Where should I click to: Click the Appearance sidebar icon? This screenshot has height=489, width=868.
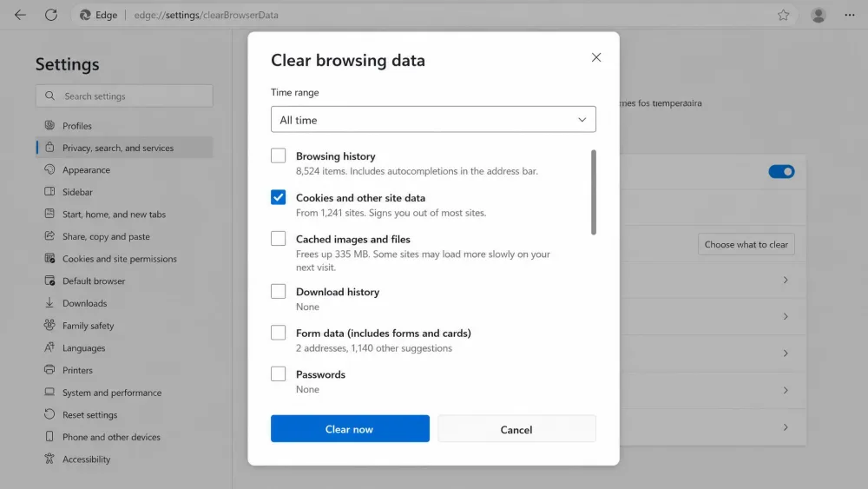49,169
